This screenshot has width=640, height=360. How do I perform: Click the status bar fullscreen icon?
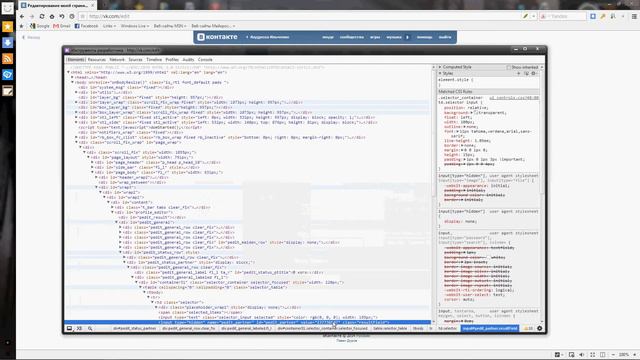(x=592, y=355)
